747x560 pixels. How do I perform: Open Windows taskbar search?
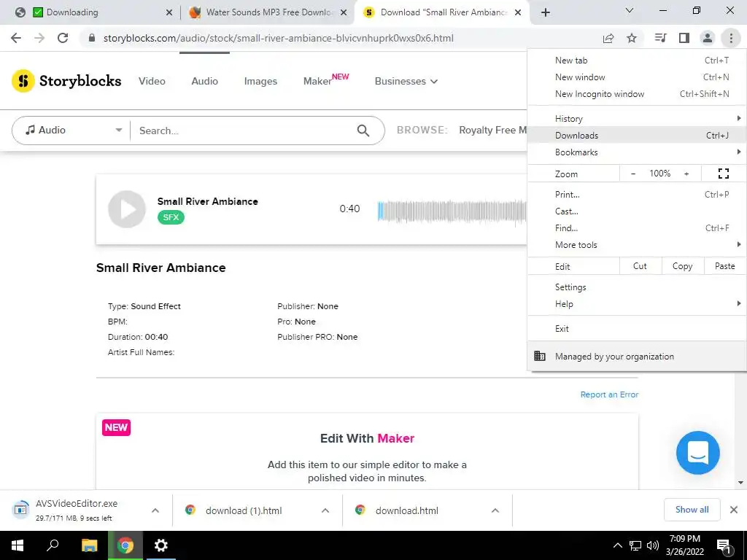pos(53,545)
